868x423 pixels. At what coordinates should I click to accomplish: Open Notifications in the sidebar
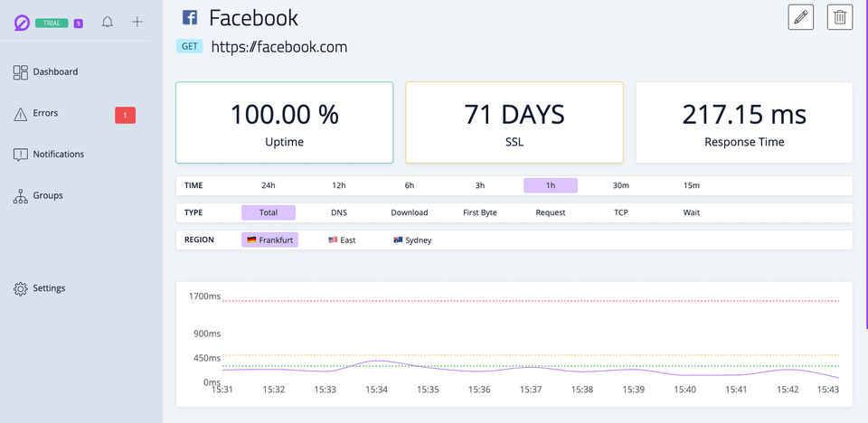[x=58, y=155]
